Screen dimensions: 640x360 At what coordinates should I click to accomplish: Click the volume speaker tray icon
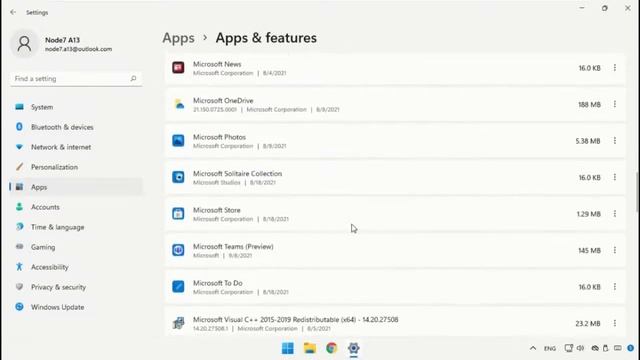580,348
